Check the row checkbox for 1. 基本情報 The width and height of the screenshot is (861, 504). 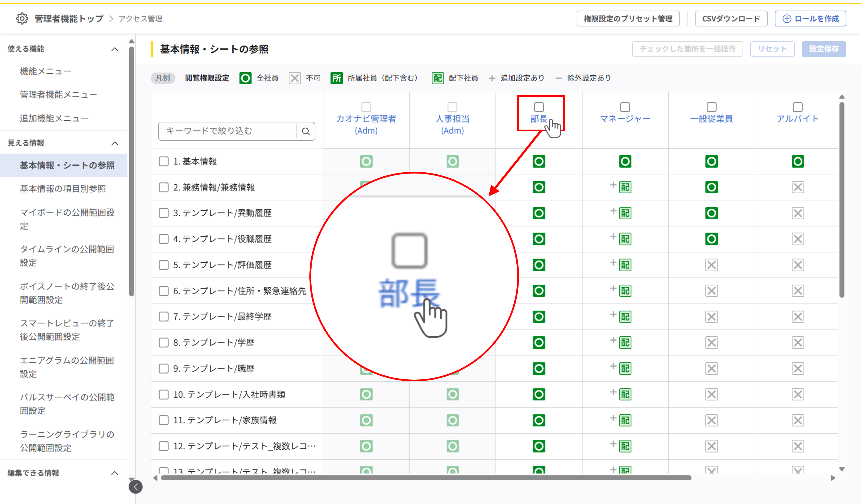pyautogui.click(x=164, y=161)
